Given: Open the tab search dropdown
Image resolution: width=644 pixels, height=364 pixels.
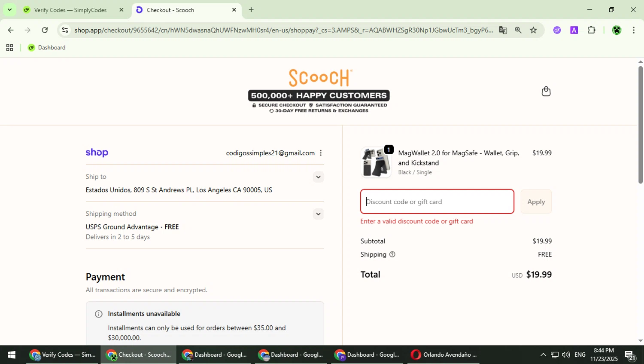Looking at the screenshot, I should click(9, 9).
